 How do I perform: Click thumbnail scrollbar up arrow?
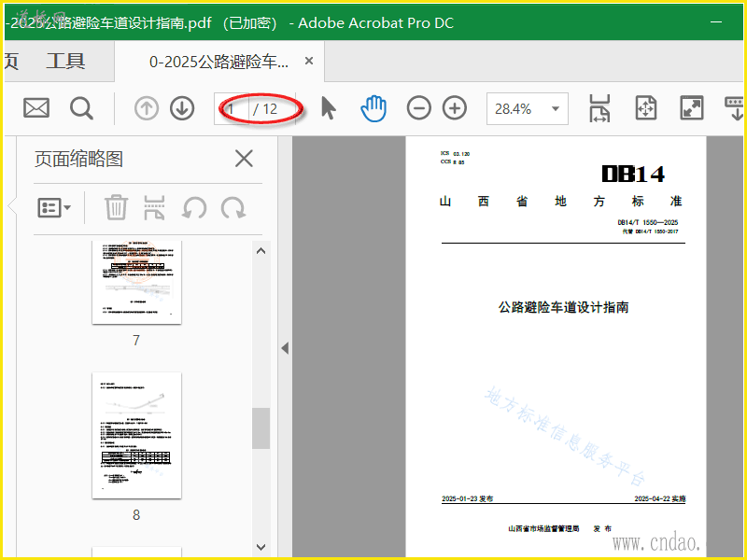click(x=261, y=251)
